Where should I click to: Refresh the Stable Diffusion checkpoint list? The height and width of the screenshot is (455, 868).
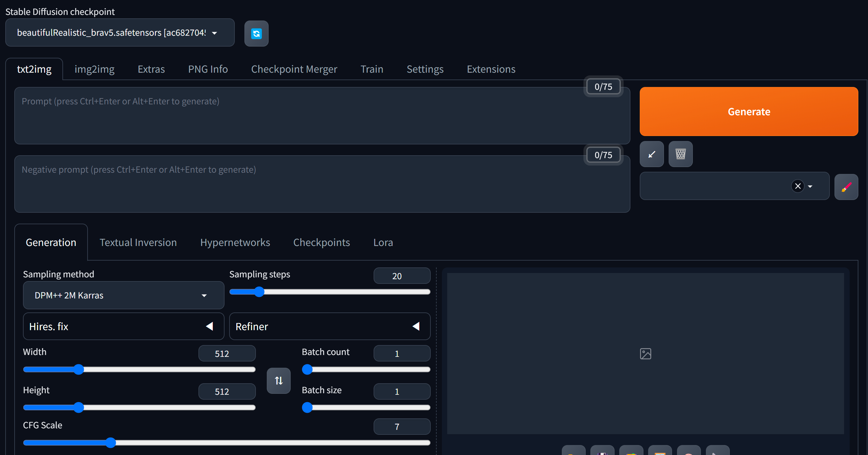tap(256, 33)
